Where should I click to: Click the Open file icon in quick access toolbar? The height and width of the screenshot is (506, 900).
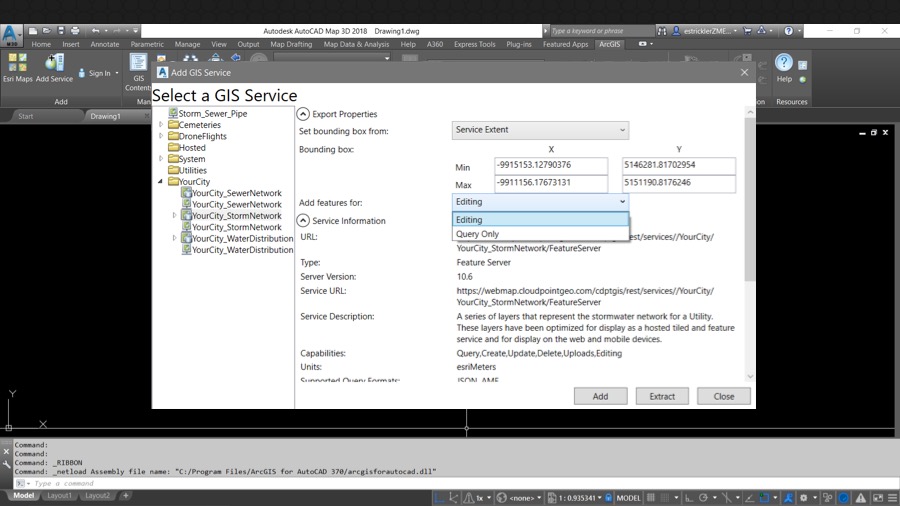[47, 31]
